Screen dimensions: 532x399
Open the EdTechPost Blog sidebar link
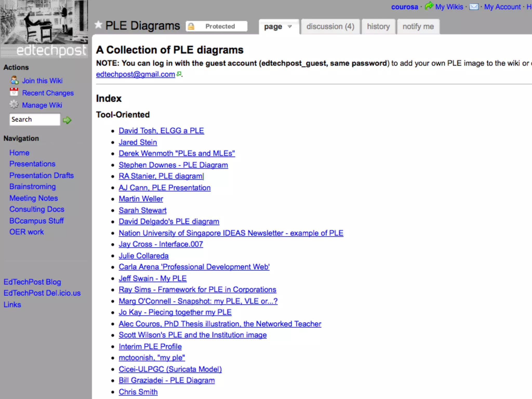(x=32, y=282)
